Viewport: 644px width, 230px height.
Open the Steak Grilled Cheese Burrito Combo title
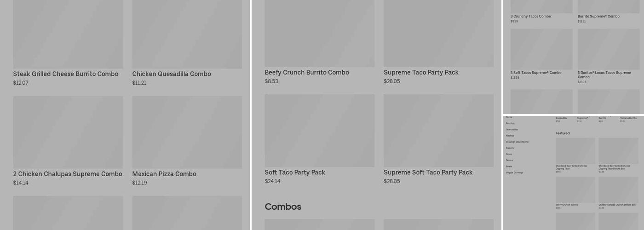pos(65,74)
